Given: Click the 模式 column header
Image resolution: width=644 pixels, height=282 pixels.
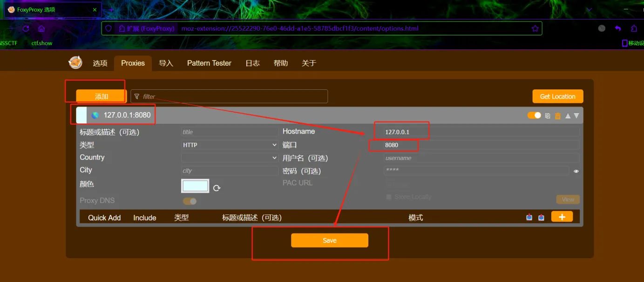Looking at the screenshot, I should pyautogui.click(x=416, y=218).
